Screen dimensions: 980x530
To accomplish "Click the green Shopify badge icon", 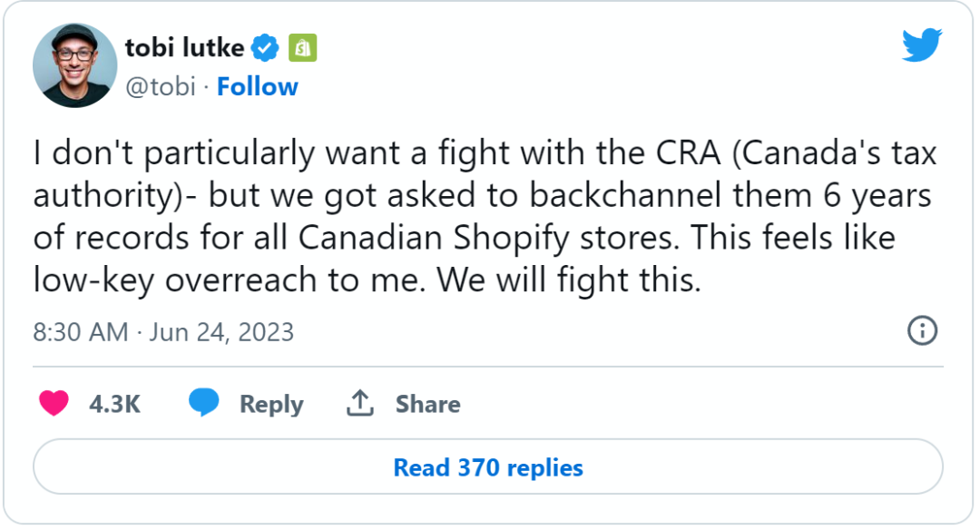I will 302,47.
